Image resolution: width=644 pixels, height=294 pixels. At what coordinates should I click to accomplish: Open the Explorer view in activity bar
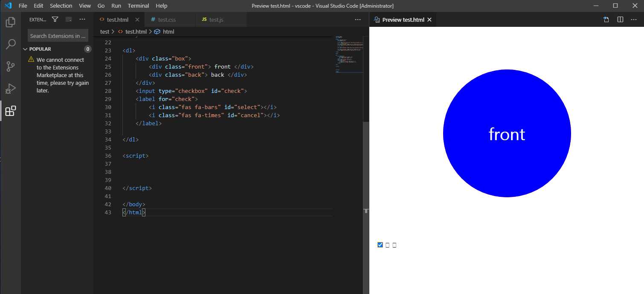[x=11, y=22]
